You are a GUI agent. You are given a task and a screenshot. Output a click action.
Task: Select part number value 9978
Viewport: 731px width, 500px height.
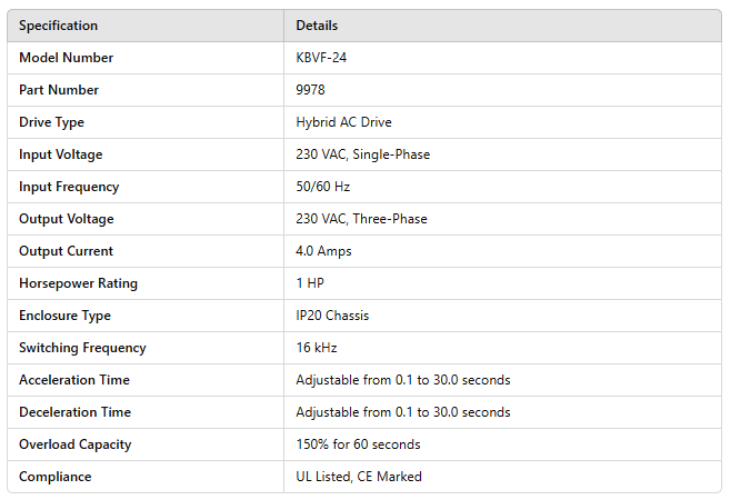coord(310,90)
